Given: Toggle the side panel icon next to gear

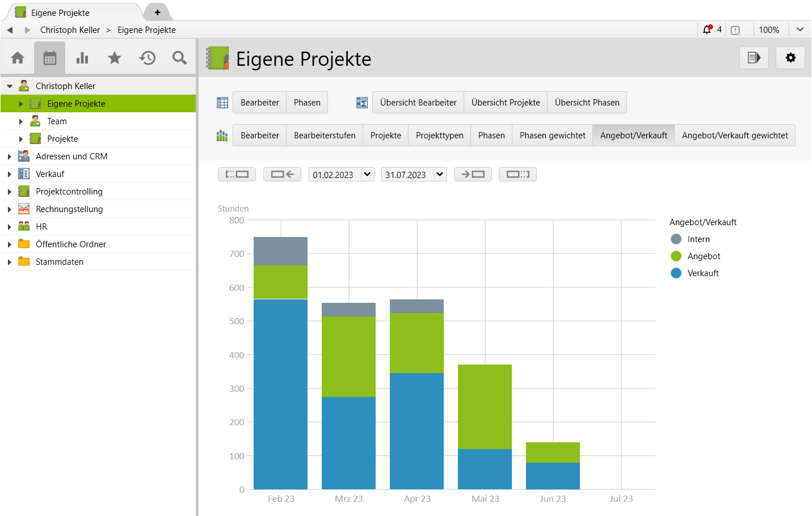Looking at the screenshot, I should click(754, 58).
